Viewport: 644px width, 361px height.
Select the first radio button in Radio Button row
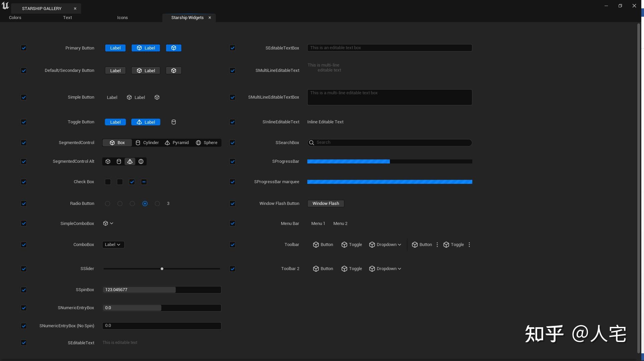[108, 204]
